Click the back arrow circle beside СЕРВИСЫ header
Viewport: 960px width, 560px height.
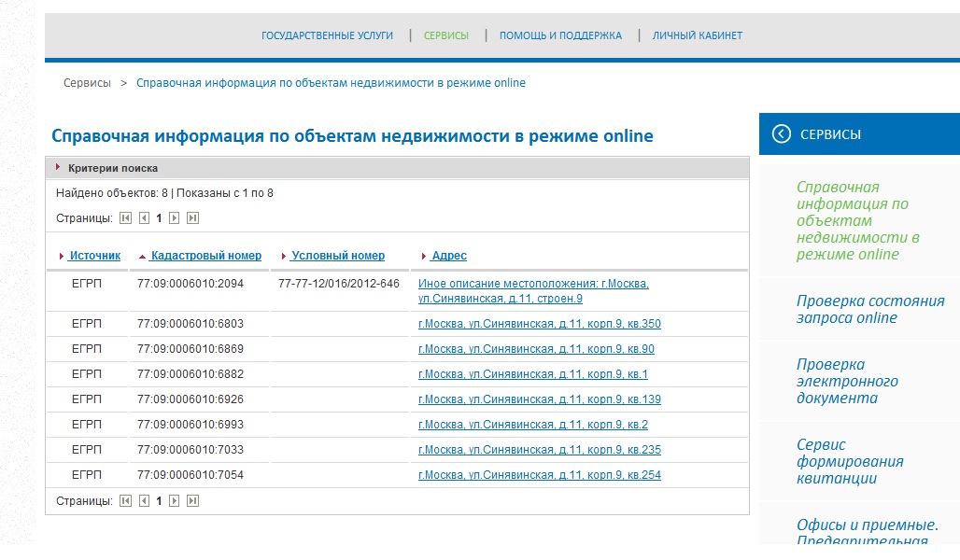coord(782,134)
